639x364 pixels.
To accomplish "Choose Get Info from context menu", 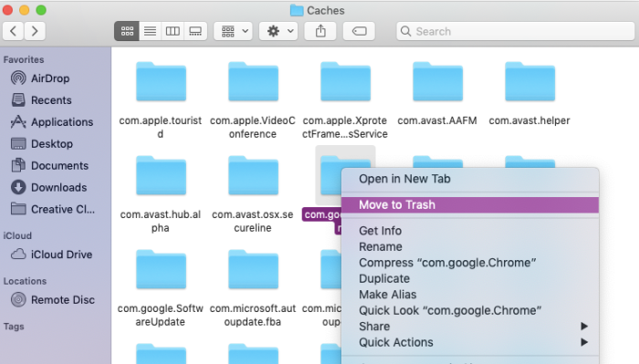I will pyautogui.click(x=470, y=231).
